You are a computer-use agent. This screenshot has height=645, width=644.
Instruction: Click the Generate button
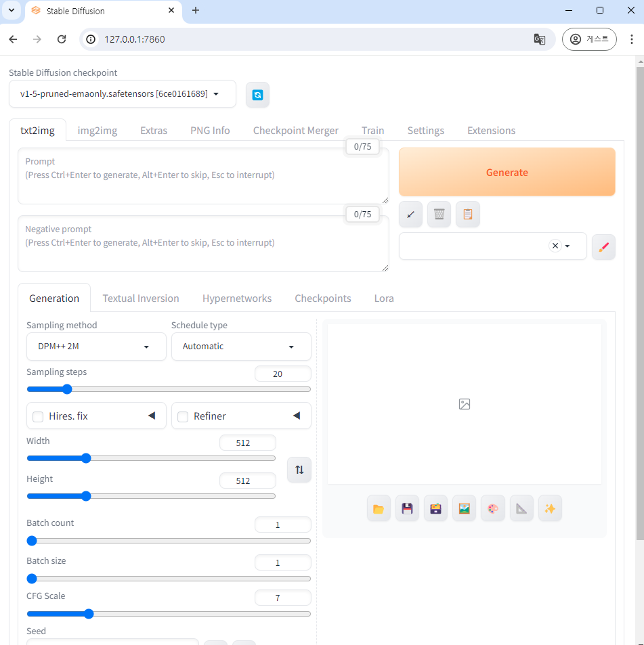click(507, 172)
